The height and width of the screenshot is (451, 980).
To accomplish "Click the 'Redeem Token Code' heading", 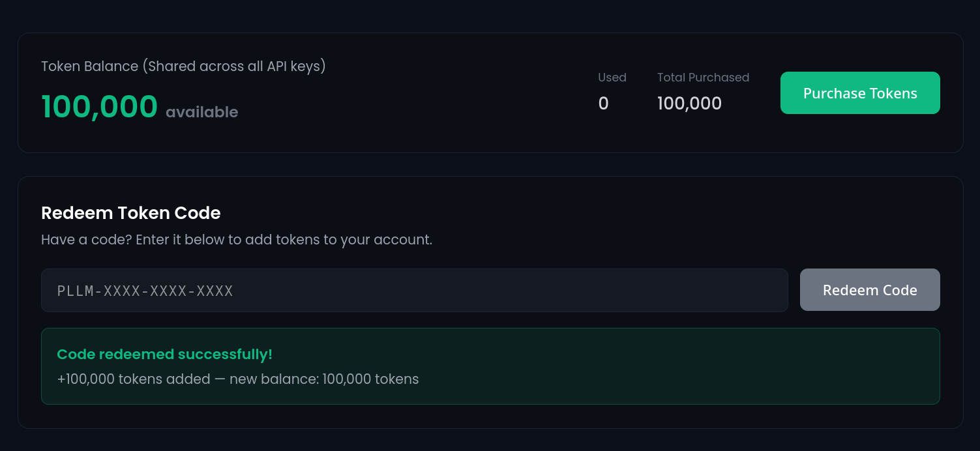I will click(x=130, y=213).
